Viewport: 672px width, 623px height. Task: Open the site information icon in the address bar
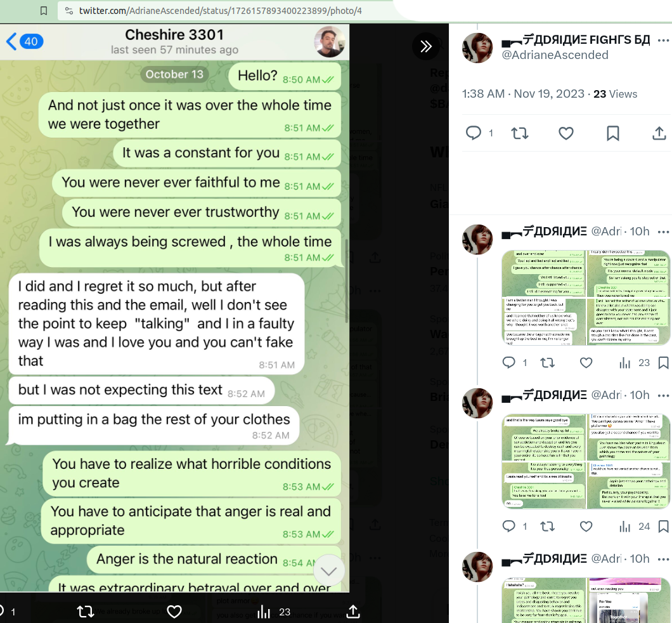tap(69, 11)
